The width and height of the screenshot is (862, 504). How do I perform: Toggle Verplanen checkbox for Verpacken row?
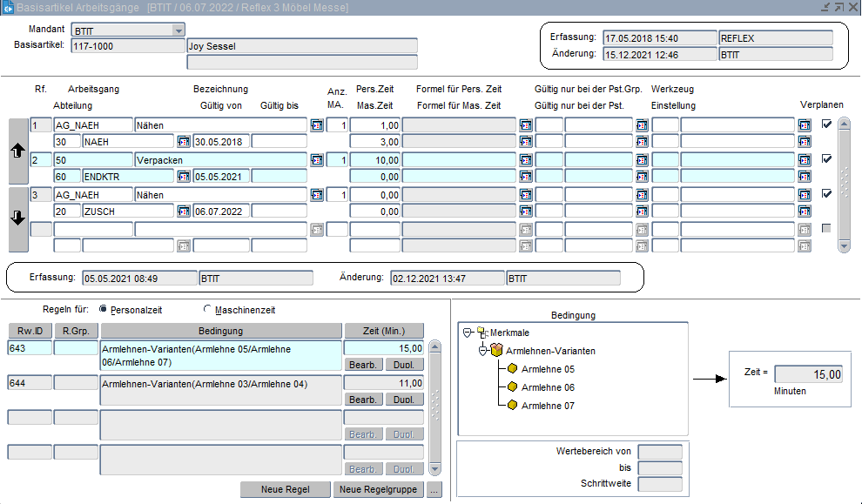[826, 159]
